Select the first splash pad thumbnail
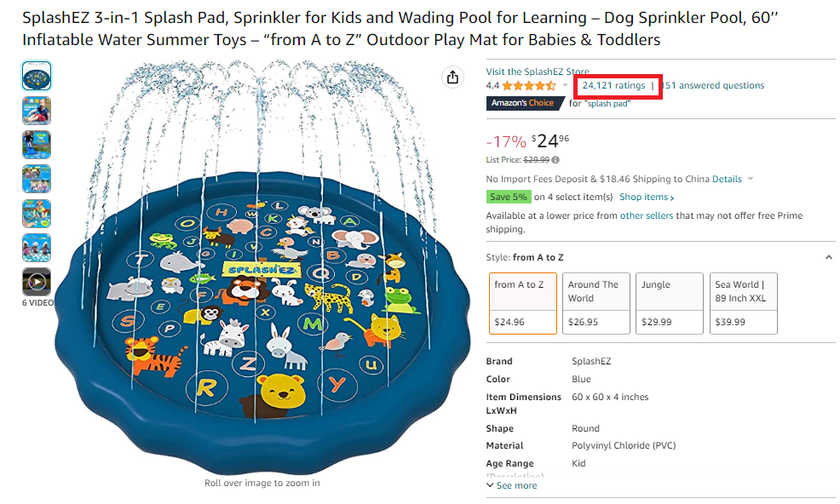The height and width of the screenshot is (504, 840). (x=37, y=76)
